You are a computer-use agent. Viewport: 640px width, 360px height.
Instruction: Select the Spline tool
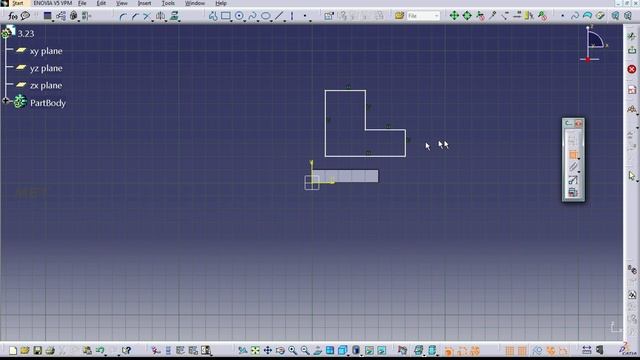click(252, 16)
